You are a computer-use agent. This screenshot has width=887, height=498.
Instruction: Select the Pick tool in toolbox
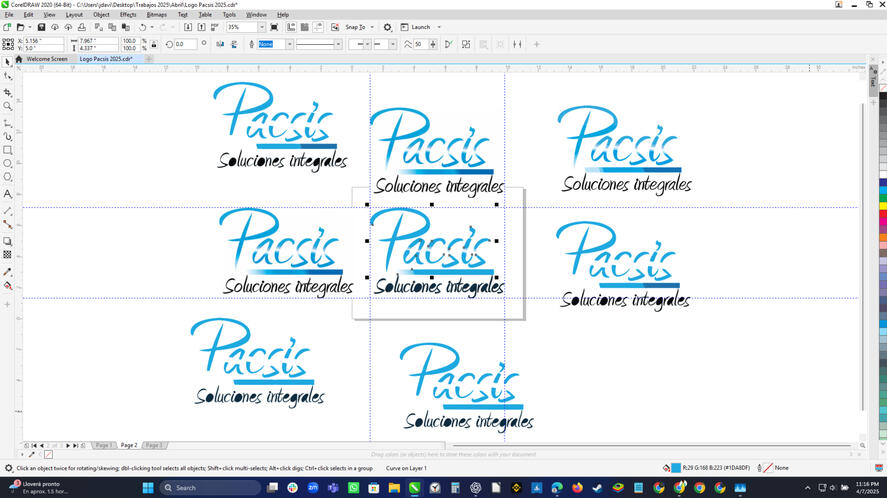click(7, 62)
